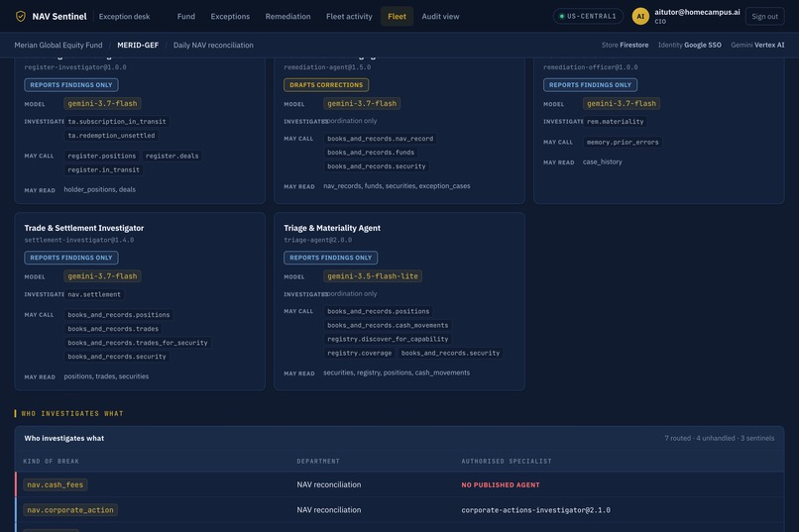Viewport: 799px width, 532px height.
Task: Open the Fund tab
Action: pos(186,16)
